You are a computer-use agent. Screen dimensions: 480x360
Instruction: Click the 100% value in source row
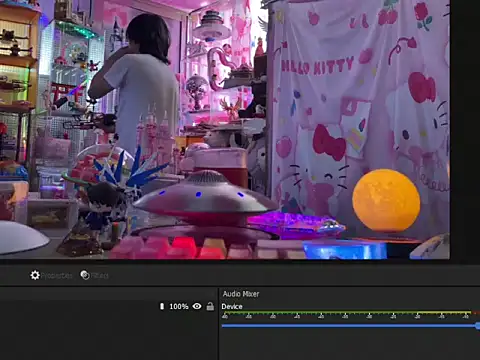(x=179, y=306)
